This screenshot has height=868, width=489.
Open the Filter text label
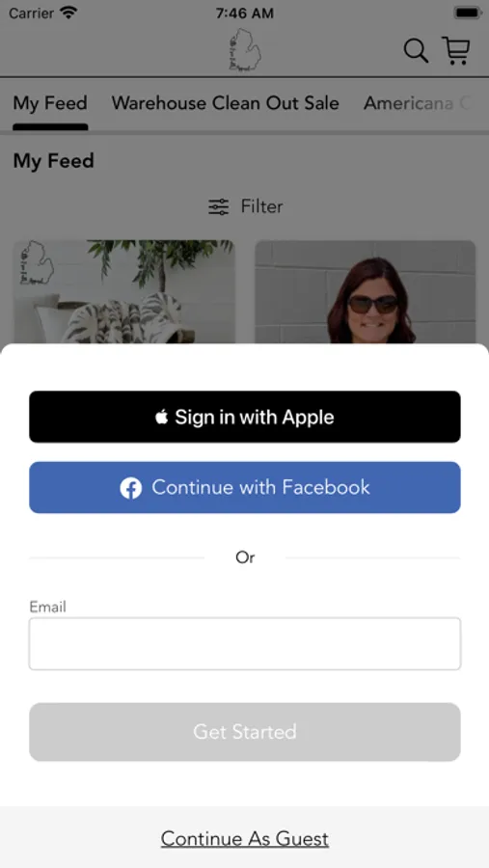tap(262, 206)
